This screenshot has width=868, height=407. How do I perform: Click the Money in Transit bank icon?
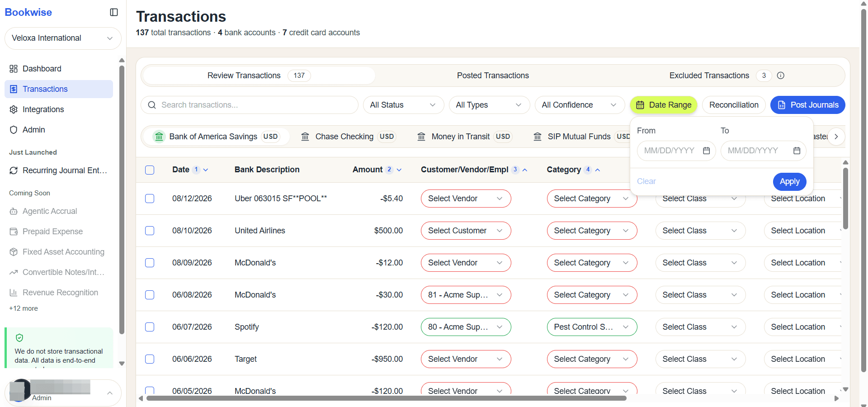click(421, 137)
